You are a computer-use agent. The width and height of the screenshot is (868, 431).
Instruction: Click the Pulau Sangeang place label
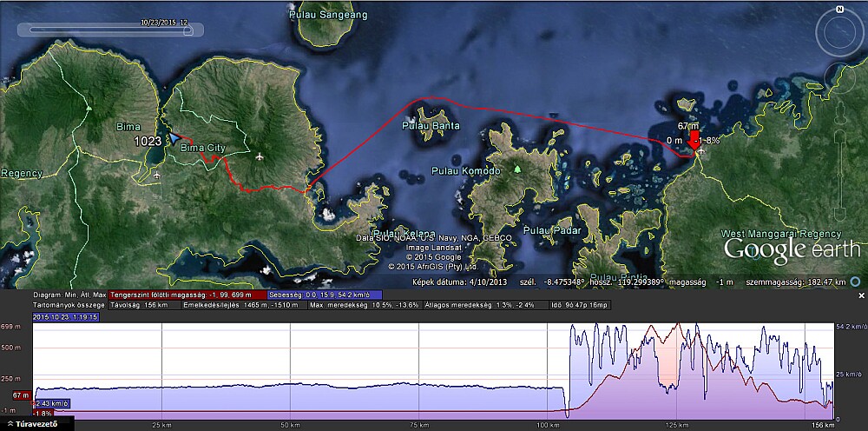[x=327, y=15]
